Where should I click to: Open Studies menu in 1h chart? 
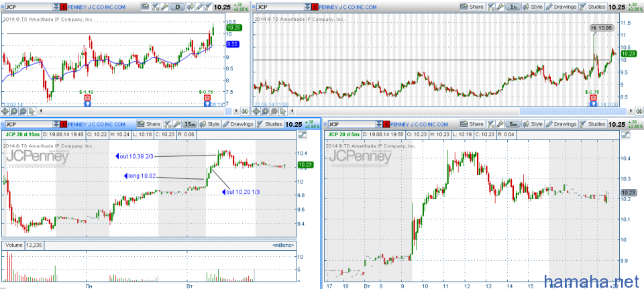point(592,7)
